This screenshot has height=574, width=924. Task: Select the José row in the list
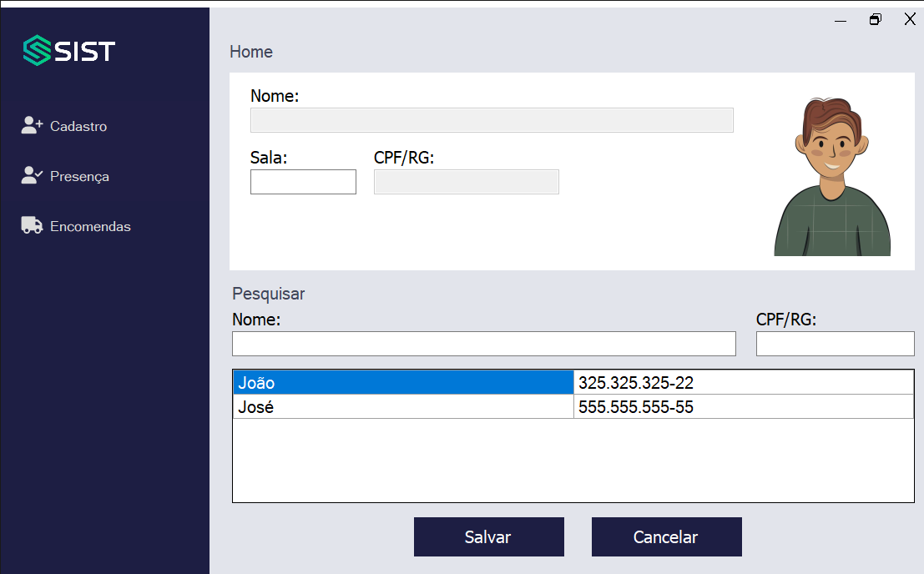click(402, 407)
